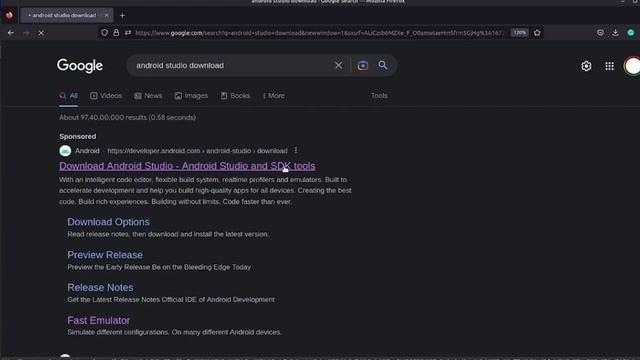Screen dimensions: 640x360
Task: Click the developer.android.com URL breadcrumb
Action: pos(198,151)
